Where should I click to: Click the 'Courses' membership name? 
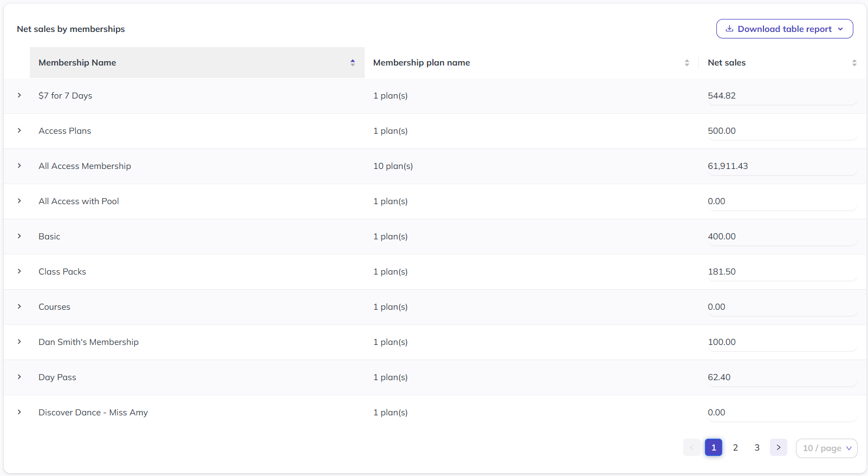click(x=54, y=307)
